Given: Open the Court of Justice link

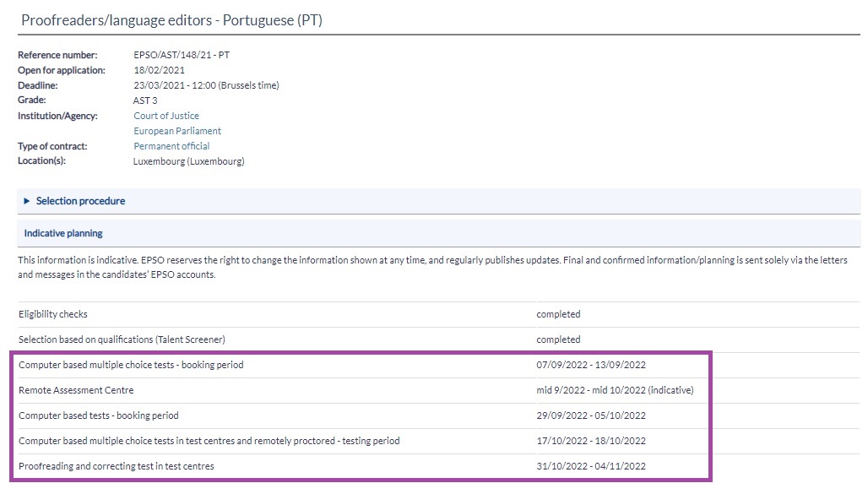Looking at the screenshot, I should tap(166, 116).
